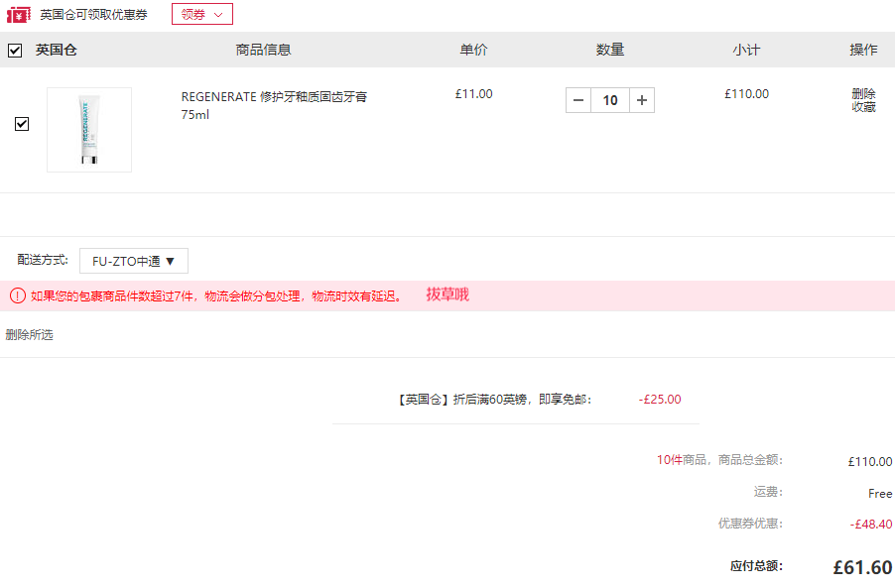Click the free shipping discount -£25.00
This screenshot has width=895, height=588.
tap(660, 400)
